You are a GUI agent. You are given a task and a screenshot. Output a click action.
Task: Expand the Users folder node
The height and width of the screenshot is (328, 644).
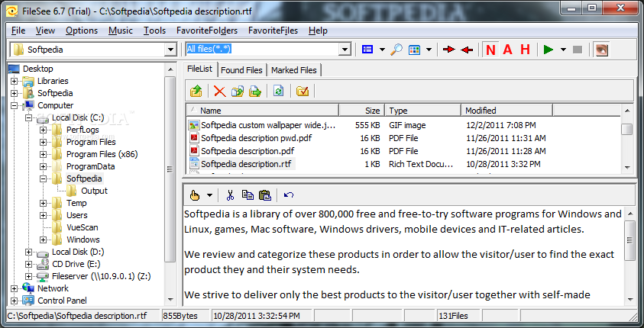(x=43, y=215)
